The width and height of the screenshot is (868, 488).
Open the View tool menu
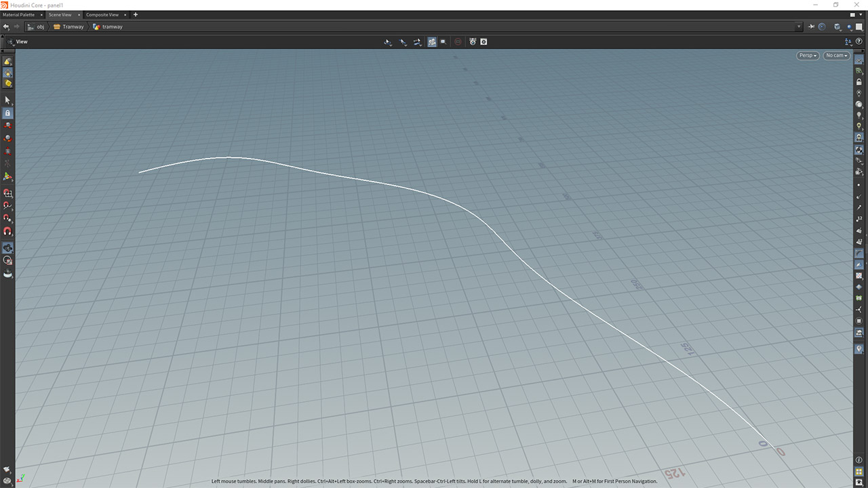17,41
